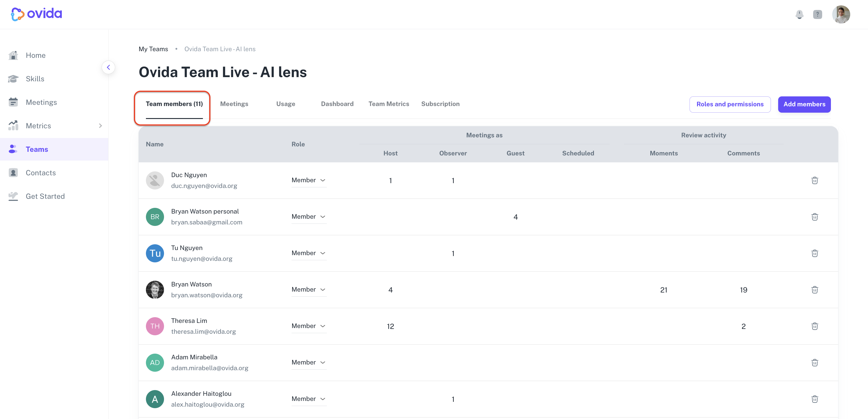
Task: Open the user profile avatar
Action: click(x=841, y=14)
